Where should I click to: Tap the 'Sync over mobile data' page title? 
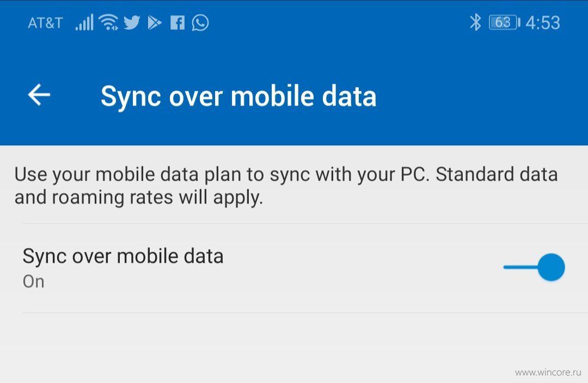tap(238, 97)
